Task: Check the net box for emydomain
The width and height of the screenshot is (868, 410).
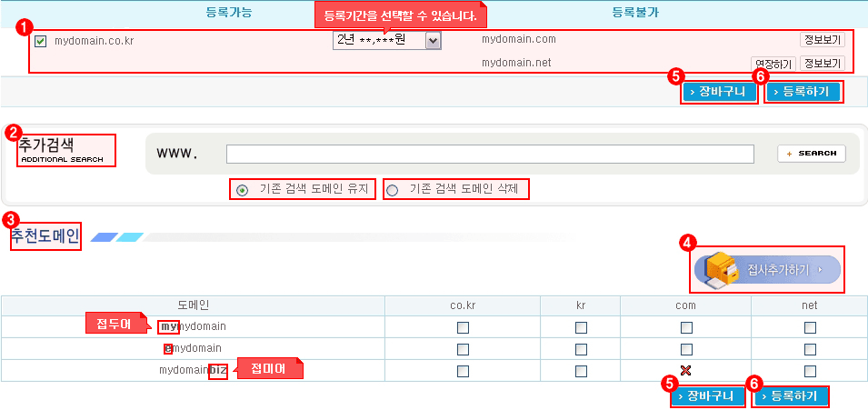Action: click(x=810, y=349)
